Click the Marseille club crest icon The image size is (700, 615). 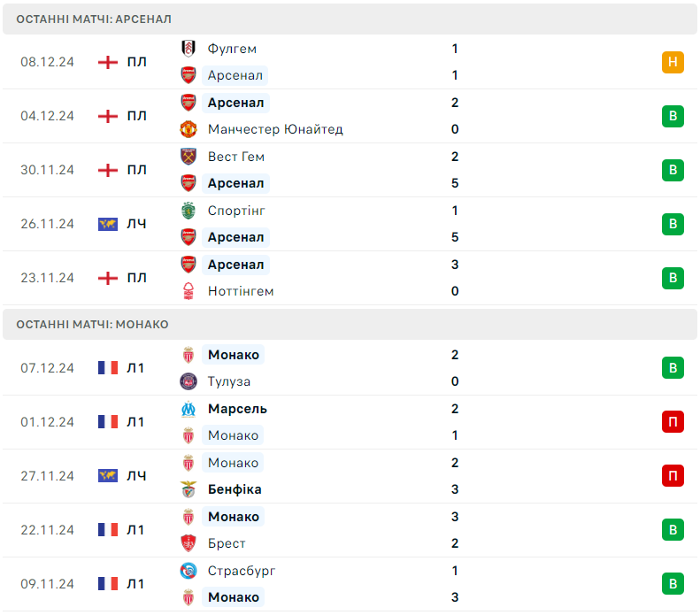(x=188, y=409)
